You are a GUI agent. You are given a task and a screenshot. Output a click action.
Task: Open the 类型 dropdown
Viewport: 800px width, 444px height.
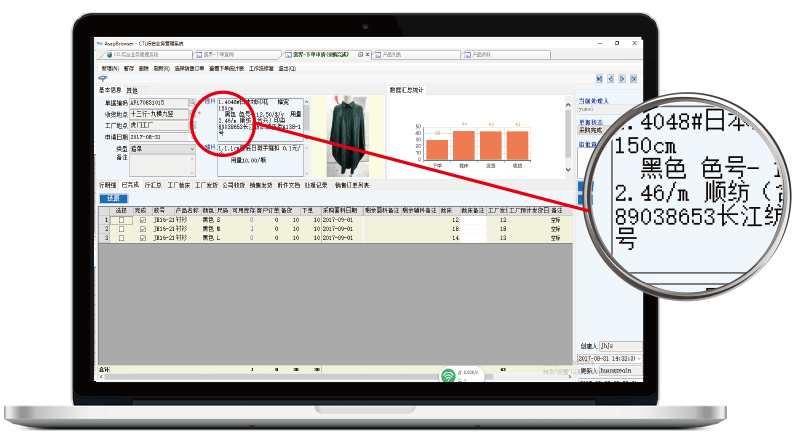coord(192,149)
